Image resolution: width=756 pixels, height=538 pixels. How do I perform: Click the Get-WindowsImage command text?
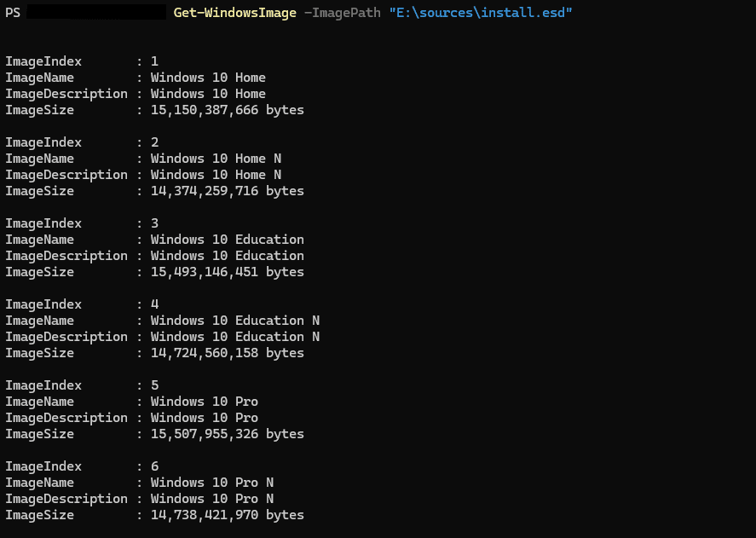[x=234, y=13]
